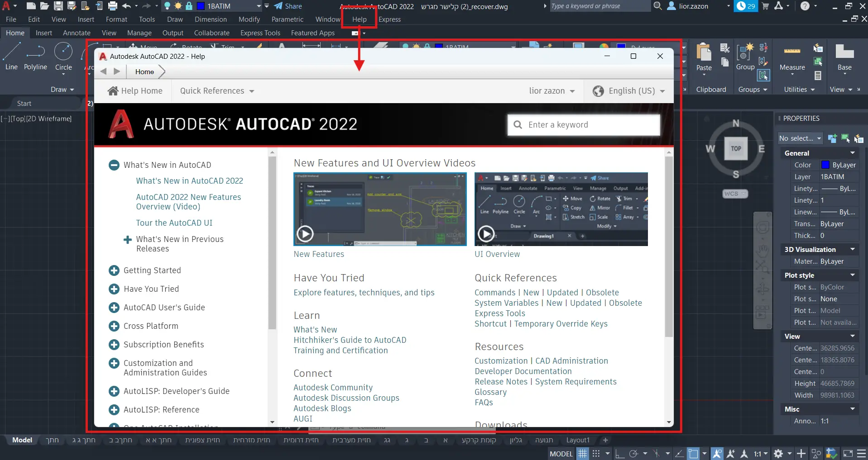Click the Copy Clip icon in Clipboard panel
Image resolution: width=868 pixels, height=460 pixels.
coord(725,62)
